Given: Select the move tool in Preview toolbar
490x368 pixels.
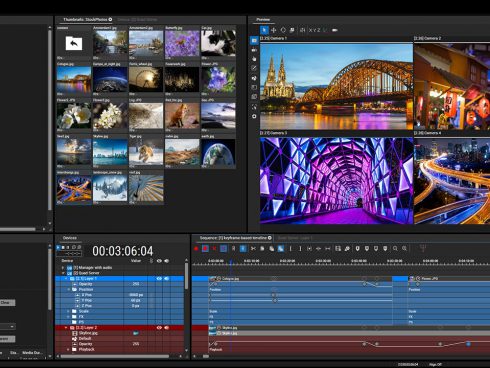Looking at the screenshot, I should coord(274,30).
